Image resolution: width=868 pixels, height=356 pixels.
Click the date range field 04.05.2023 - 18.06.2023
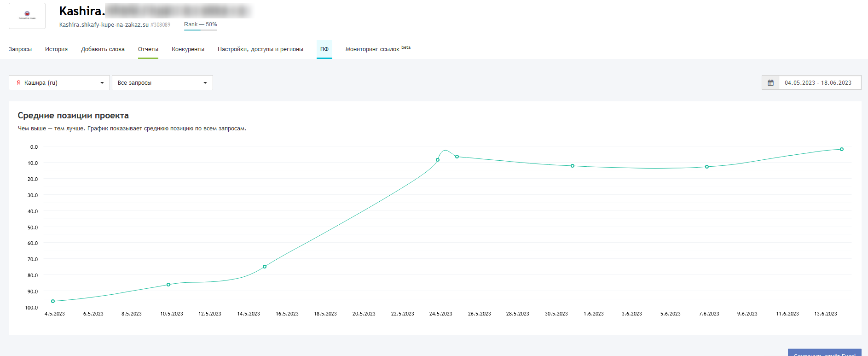tap(818, 83)
